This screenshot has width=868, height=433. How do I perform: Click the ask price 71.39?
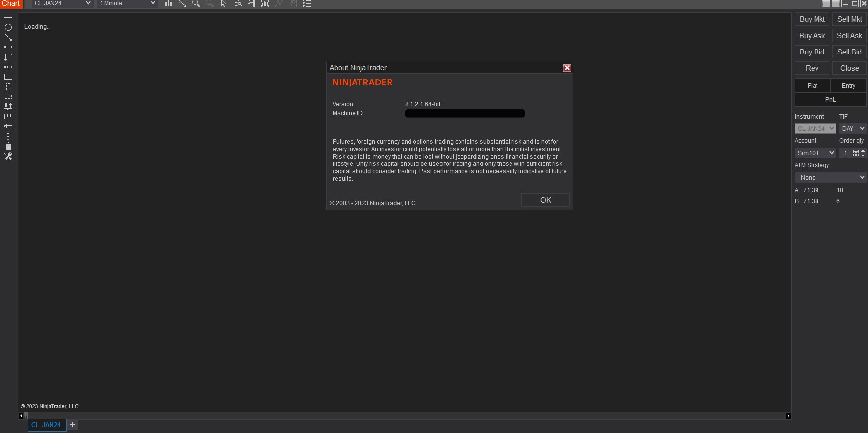[811, 190]
